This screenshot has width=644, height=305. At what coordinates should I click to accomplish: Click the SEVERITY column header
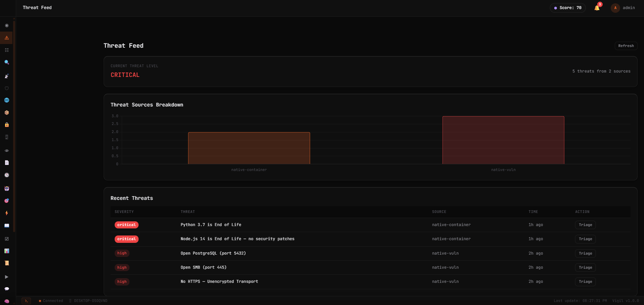coord(124,212)
